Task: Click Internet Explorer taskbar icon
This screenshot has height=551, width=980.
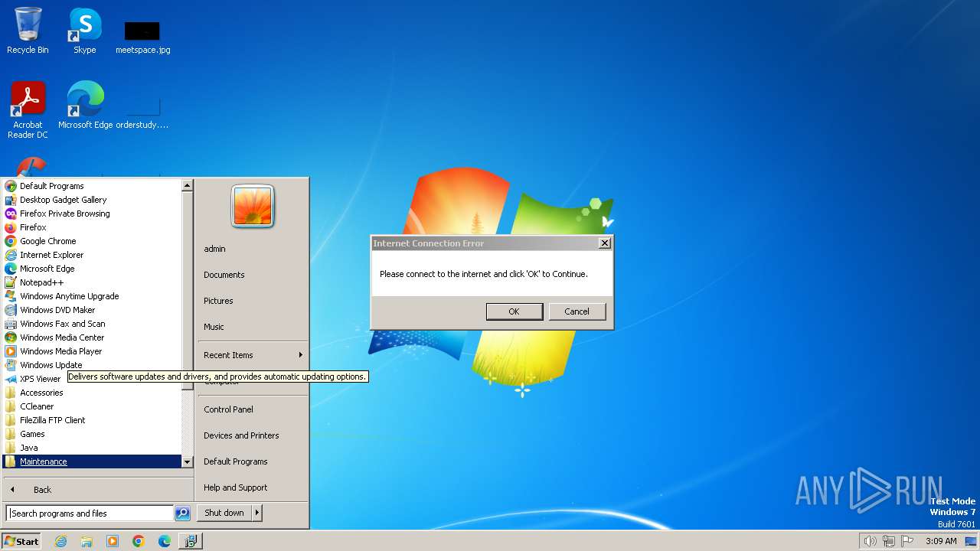Action: [x=60, y=541]
